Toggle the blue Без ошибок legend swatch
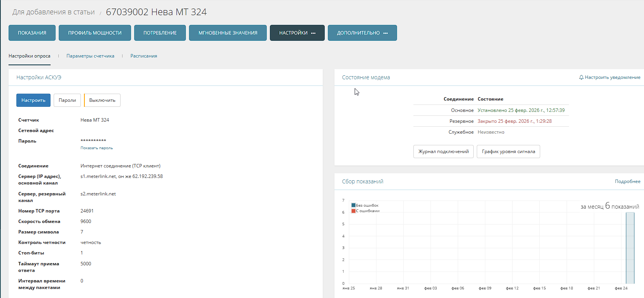The height and width of the screenshot is (298, 644). pyautogui.click(x=353, y=205)
